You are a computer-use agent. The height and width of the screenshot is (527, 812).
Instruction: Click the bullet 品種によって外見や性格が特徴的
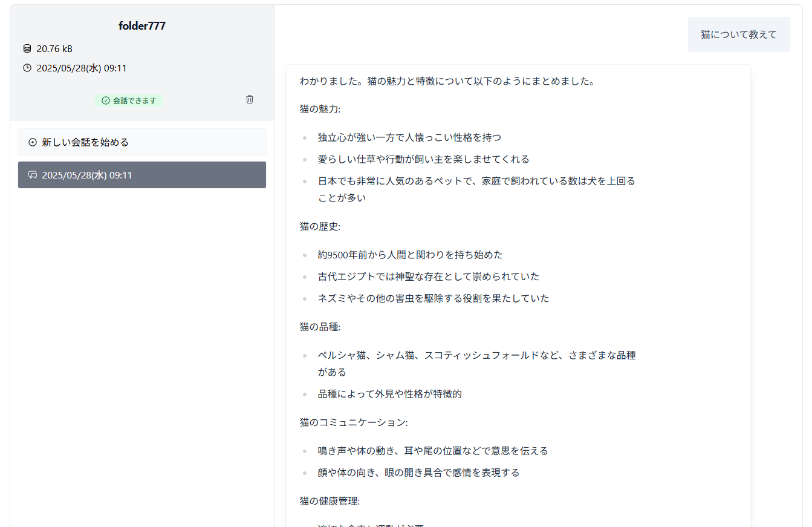[390, 394]
